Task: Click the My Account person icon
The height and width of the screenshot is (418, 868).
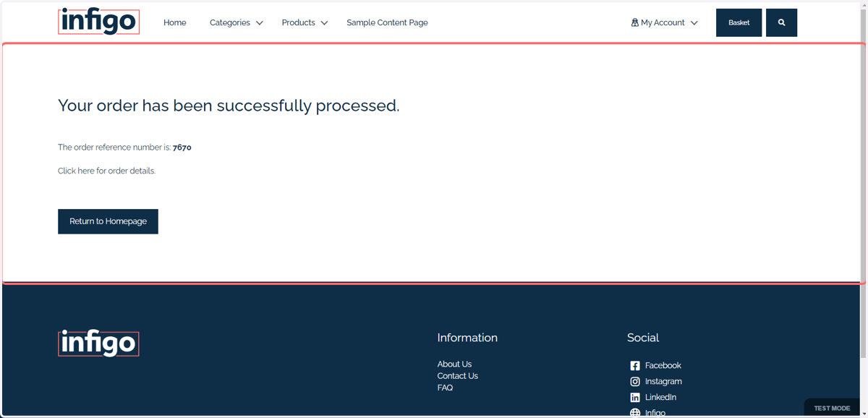Action: 634,22
